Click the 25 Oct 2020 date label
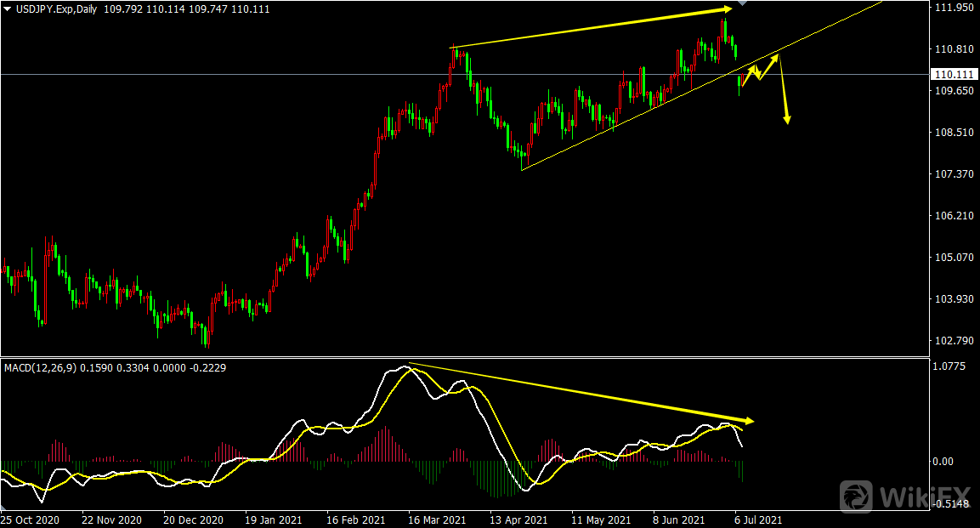This screenshot has width=980, height=528. pyautogui.click(x=29, y=519)
